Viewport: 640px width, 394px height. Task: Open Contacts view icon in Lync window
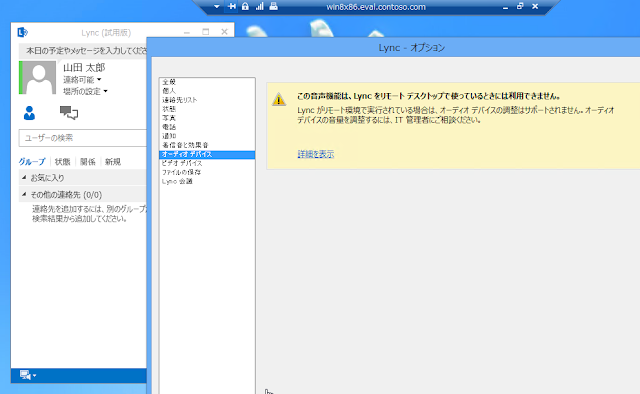(x=29, y=113)
